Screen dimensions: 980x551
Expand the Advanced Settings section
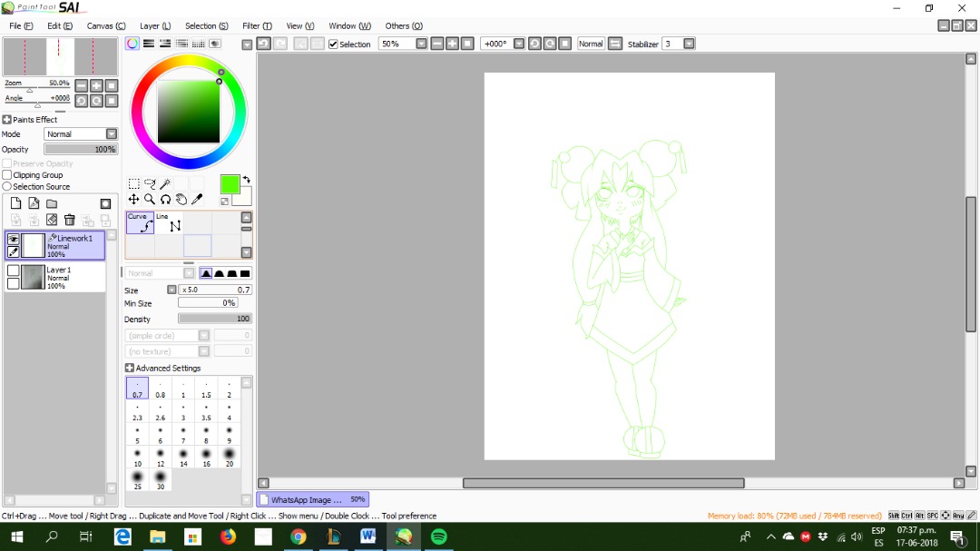tap(130, 368)
